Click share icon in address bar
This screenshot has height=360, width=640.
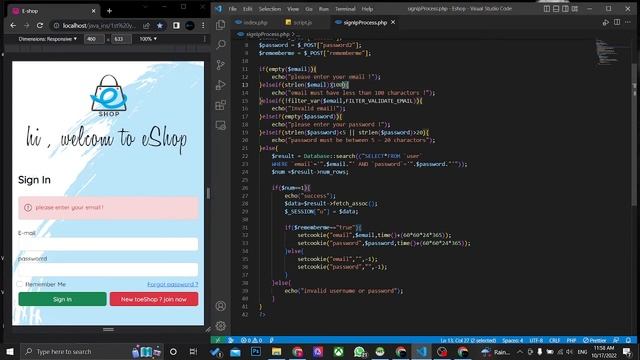146,25
